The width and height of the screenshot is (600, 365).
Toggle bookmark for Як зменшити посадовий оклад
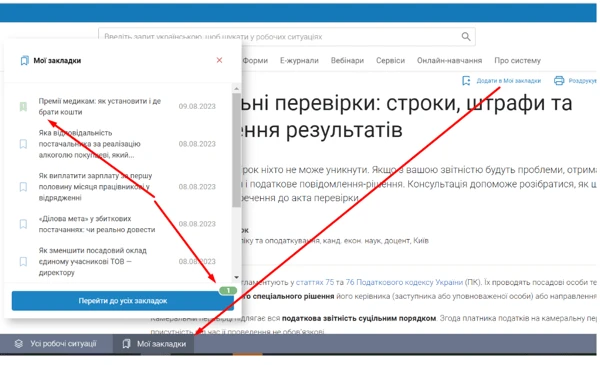click(x=23, y=261)
